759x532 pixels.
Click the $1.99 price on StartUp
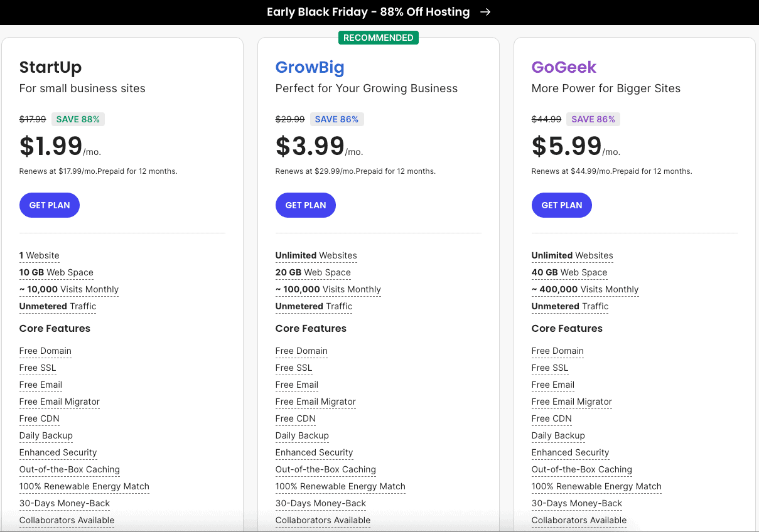[x=51, y=146]
